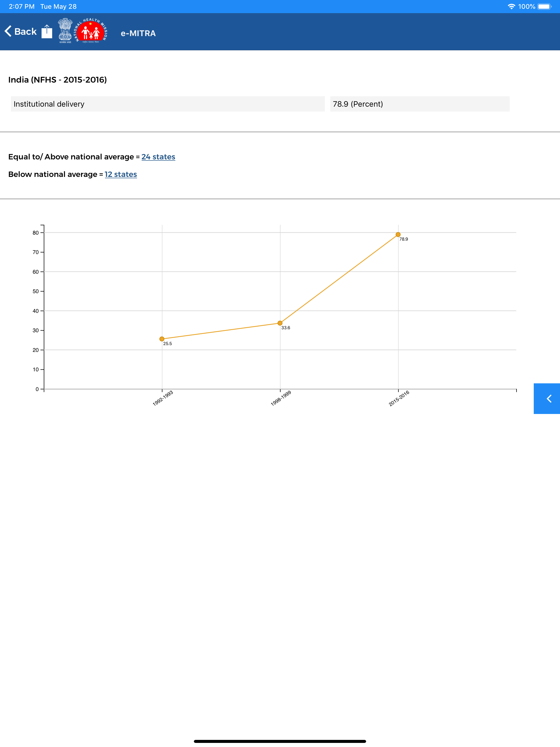Select the 25.5 data point
This screenshot has height=747, width=560.
pyautogui.click(x=162, y=339)
